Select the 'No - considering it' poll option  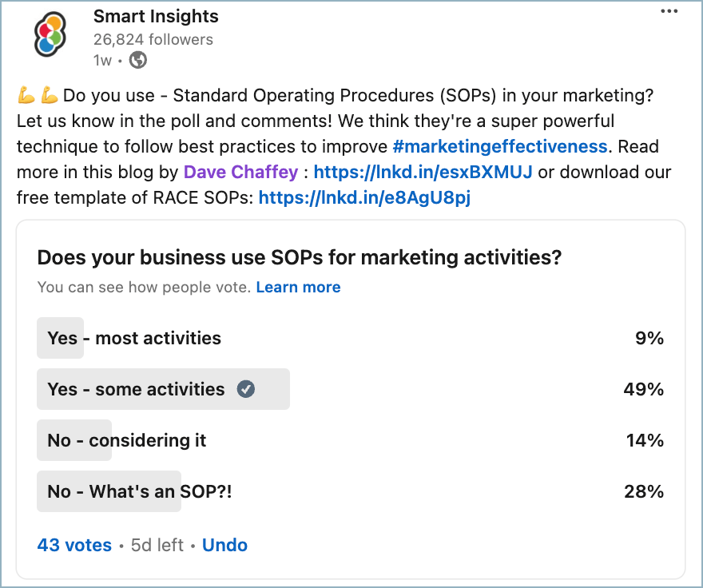coord(127,440)
